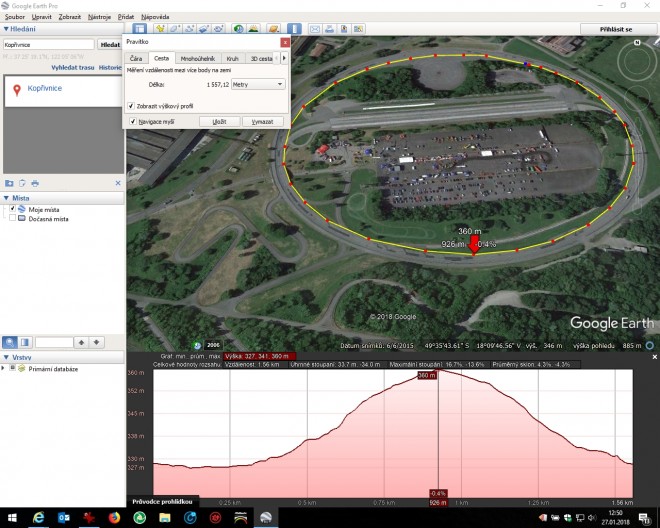
Task: Record a tour with the camera icon
Action: tap(218, 29)
